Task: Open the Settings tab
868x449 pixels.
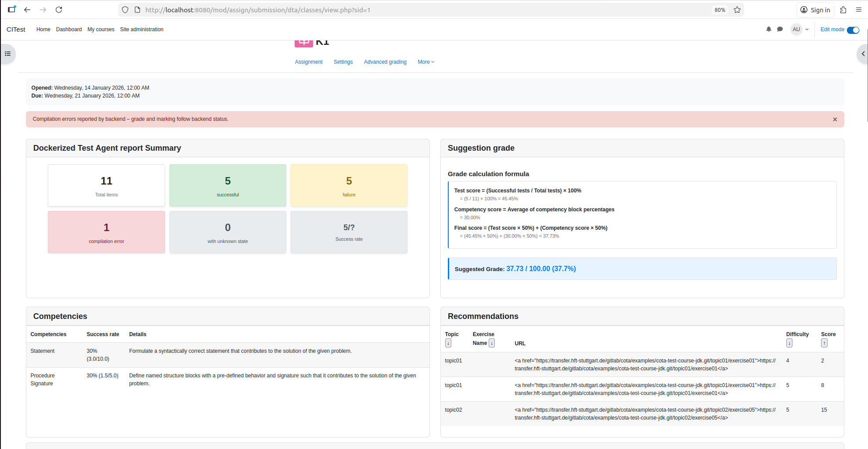Action: pos(343,62)
